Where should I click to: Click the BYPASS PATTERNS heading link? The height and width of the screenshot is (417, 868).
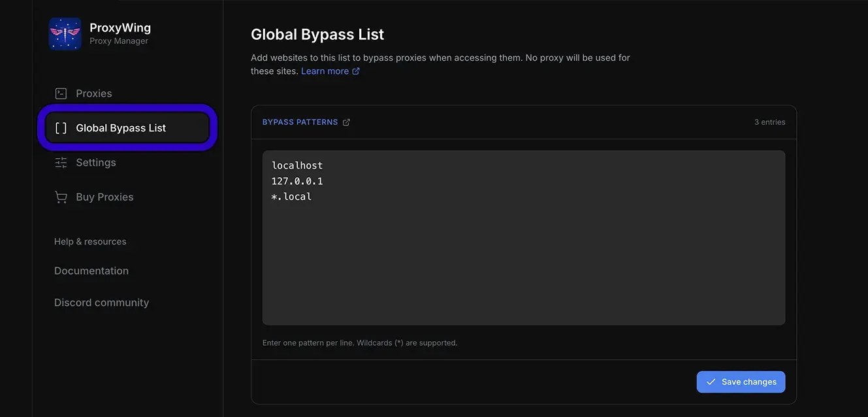coord(299,121)
